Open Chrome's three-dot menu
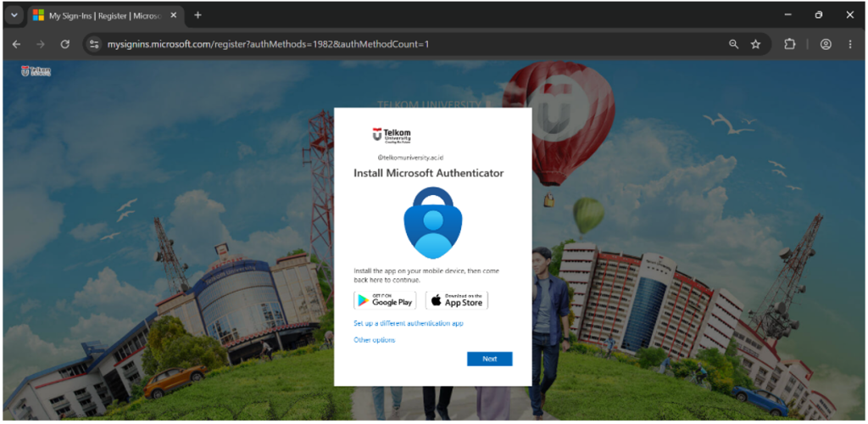The height and width of the screenshot is (424, 868). tap(850, 44)
